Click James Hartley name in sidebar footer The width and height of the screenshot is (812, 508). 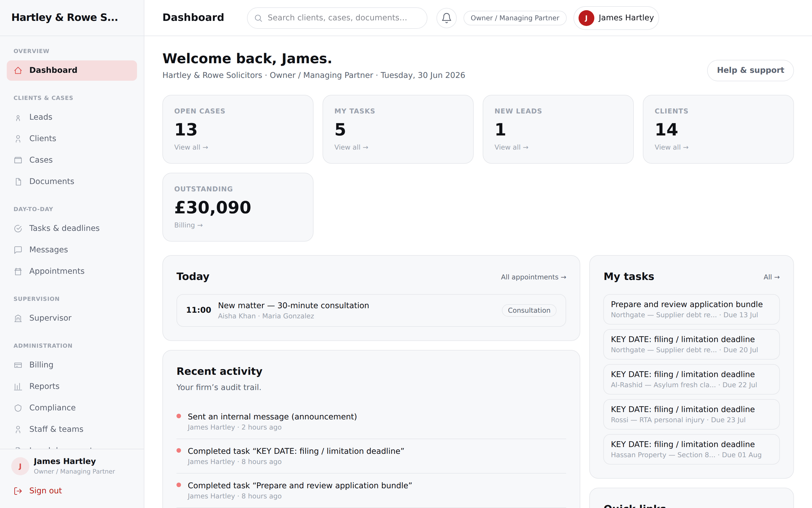click(65, 461)
